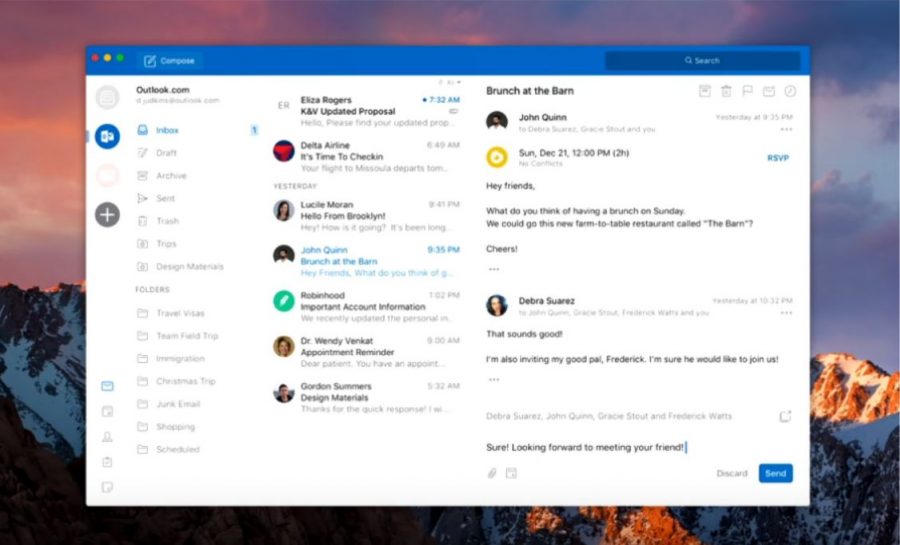This screenshot has height=545, width=900.
Task: Open the People contacts view in sidebar
Action: point(107,437)
